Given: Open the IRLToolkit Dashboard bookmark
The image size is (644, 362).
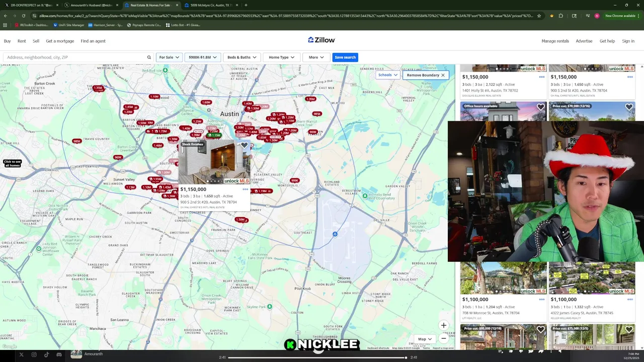Looking at the screenshot, I should [31, 25].
